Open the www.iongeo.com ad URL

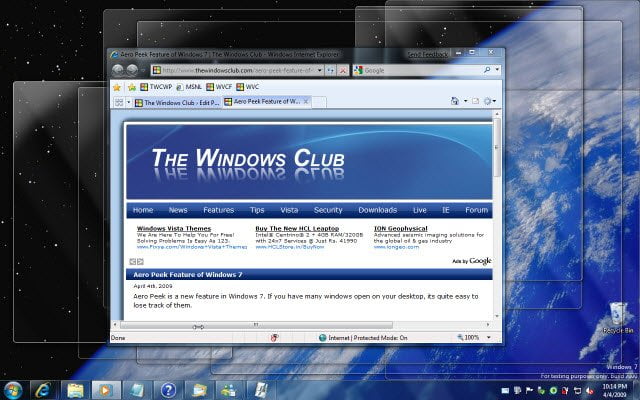click(396, 247)
